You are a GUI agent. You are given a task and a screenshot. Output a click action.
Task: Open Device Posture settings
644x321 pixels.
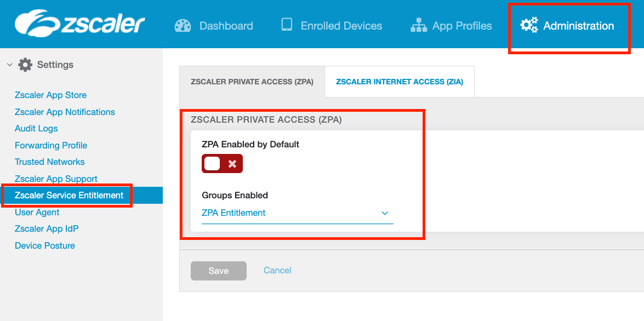(x=45, y=245)
